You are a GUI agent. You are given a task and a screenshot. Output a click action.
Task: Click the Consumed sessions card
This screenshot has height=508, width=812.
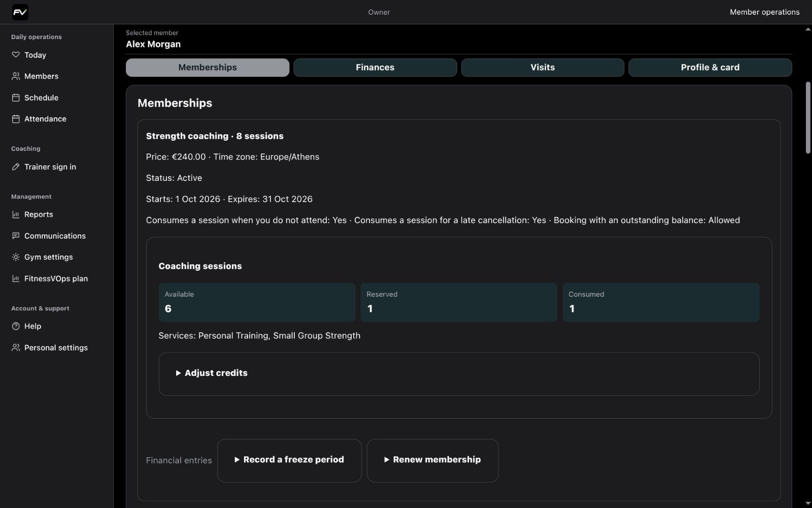661,302
